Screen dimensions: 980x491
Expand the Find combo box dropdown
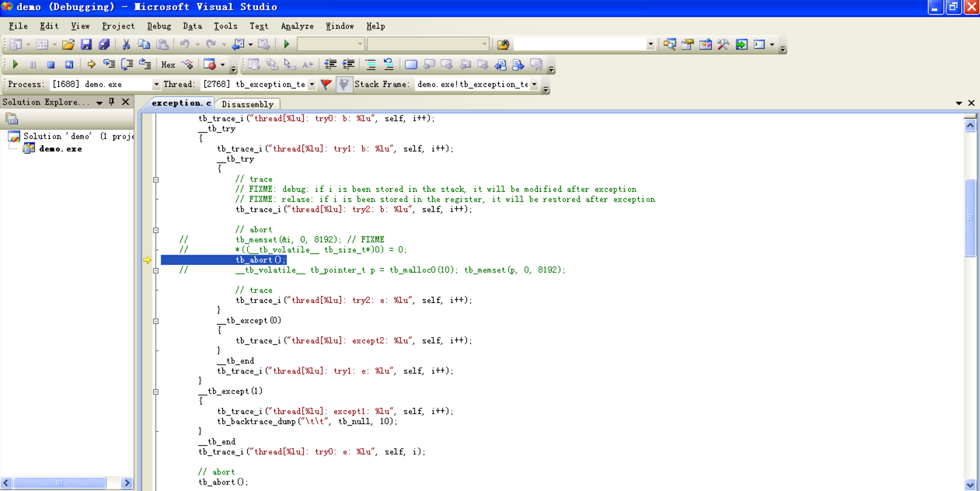click(x=651, y=44)
